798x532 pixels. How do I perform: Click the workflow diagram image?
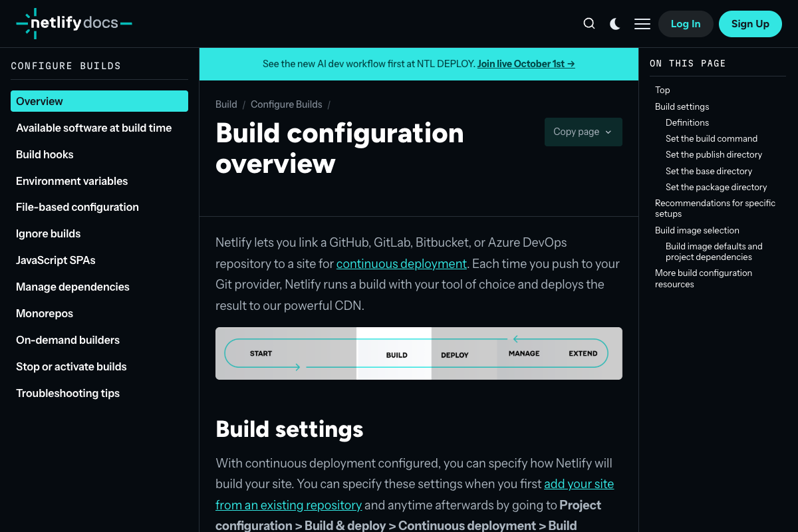click(419, 353)
